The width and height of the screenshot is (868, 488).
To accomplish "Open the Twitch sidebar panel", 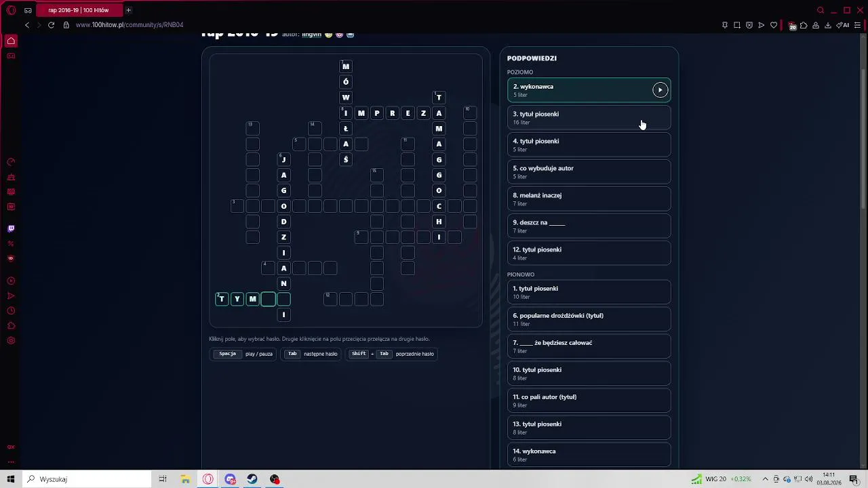I will point(11,228).
